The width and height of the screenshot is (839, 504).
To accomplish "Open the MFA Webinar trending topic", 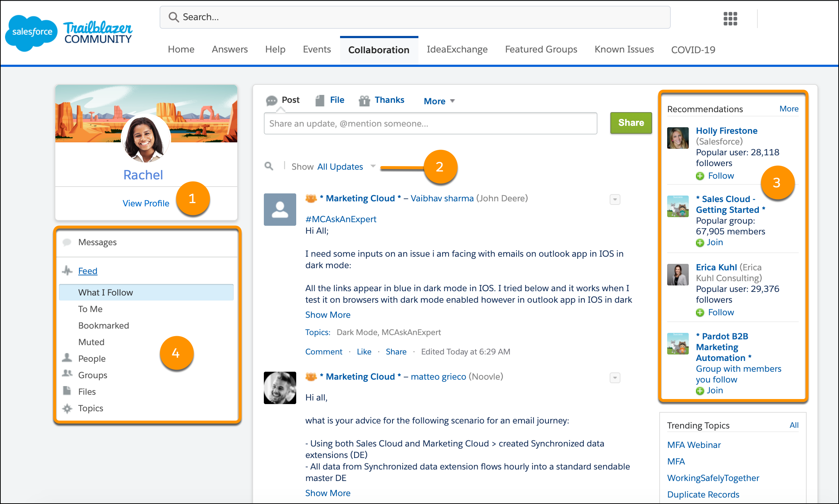I will 694,445.
